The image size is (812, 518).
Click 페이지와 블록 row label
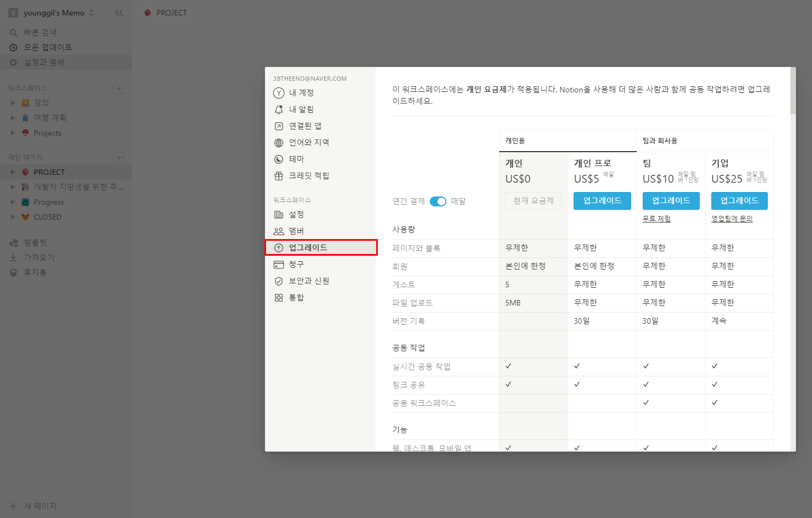click(416, 248)
